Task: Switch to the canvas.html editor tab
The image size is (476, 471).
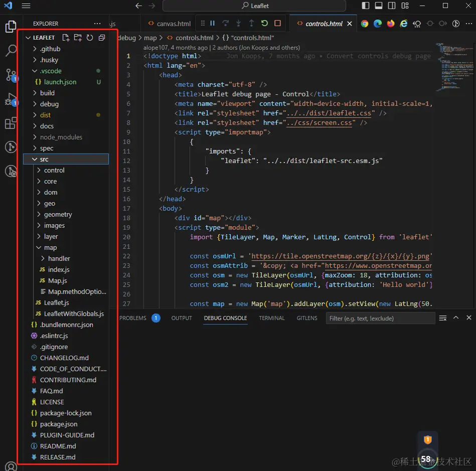Action: 169,24
